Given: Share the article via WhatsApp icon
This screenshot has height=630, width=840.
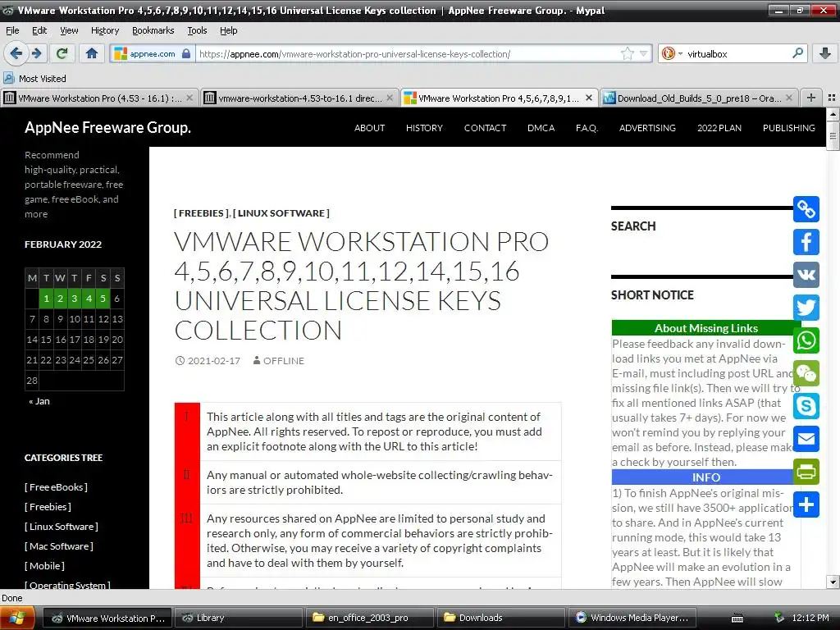Looking at the screenshot, I should (806, 340).
